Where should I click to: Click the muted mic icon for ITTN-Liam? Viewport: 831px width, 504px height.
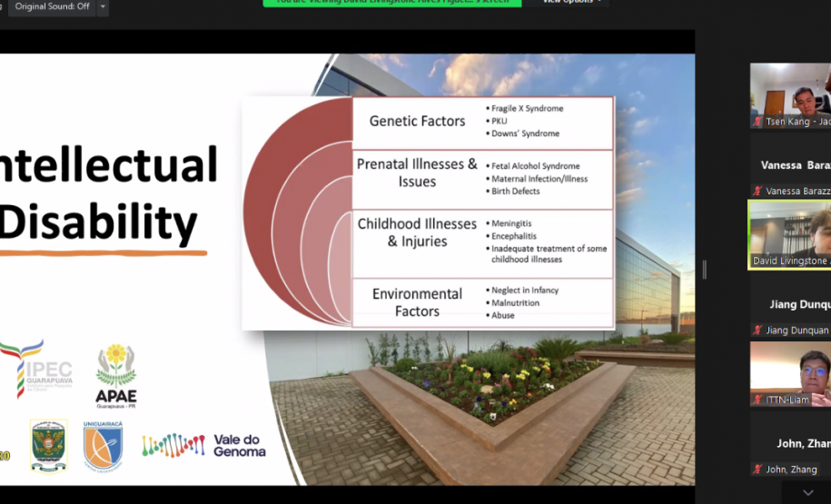point(757,400)
